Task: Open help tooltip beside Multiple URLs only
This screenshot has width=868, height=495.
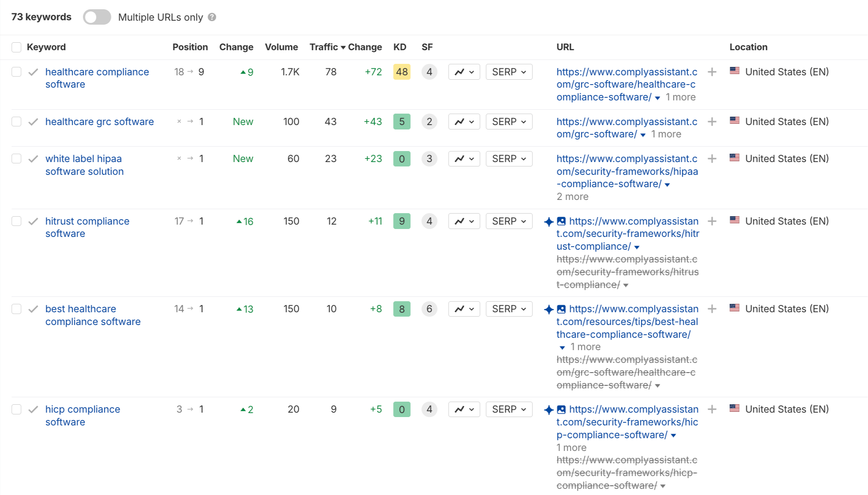Action: pyautogui.click(x=212, y=17)
